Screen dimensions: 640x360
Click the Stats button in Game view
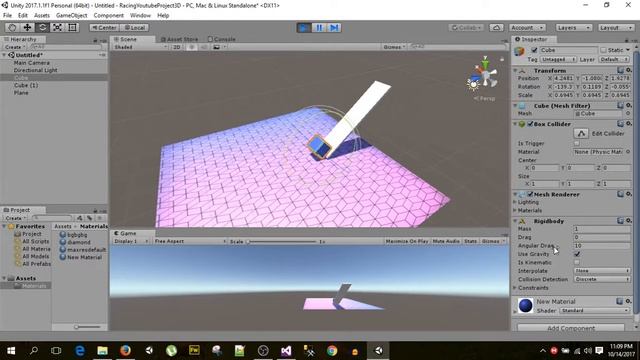pos(470,241)
